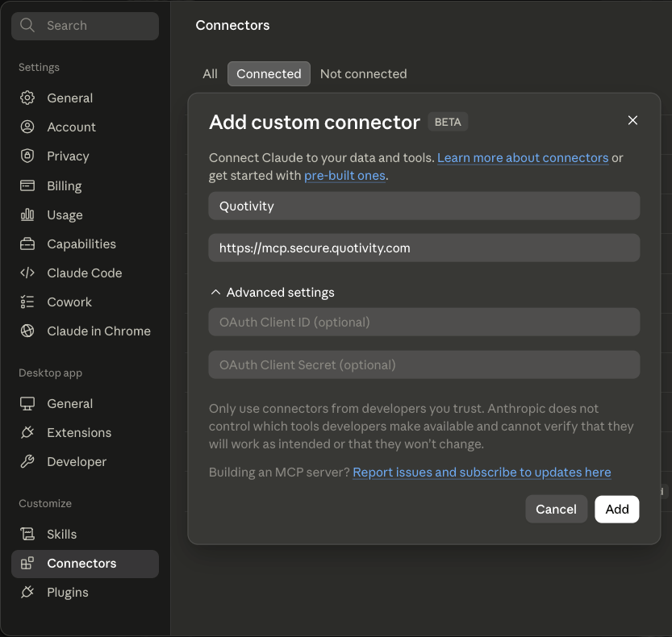Viewport: 672px width, 637px height.
Task: Click the sidebar Search field
Action: pos(85,26)
